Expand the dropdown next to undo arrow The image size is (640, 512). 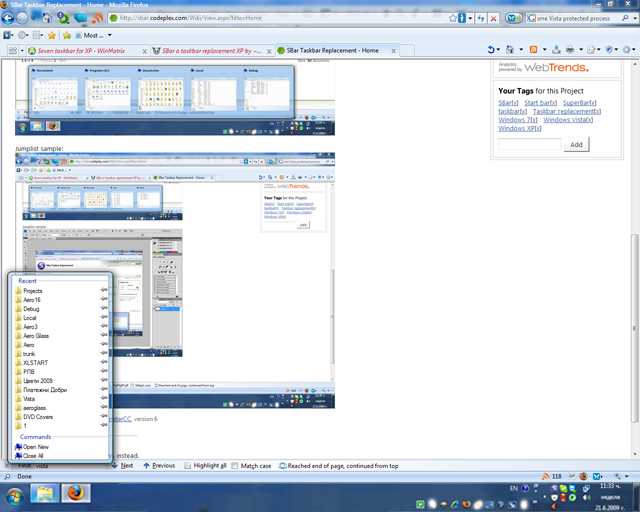tap(498, 50)
